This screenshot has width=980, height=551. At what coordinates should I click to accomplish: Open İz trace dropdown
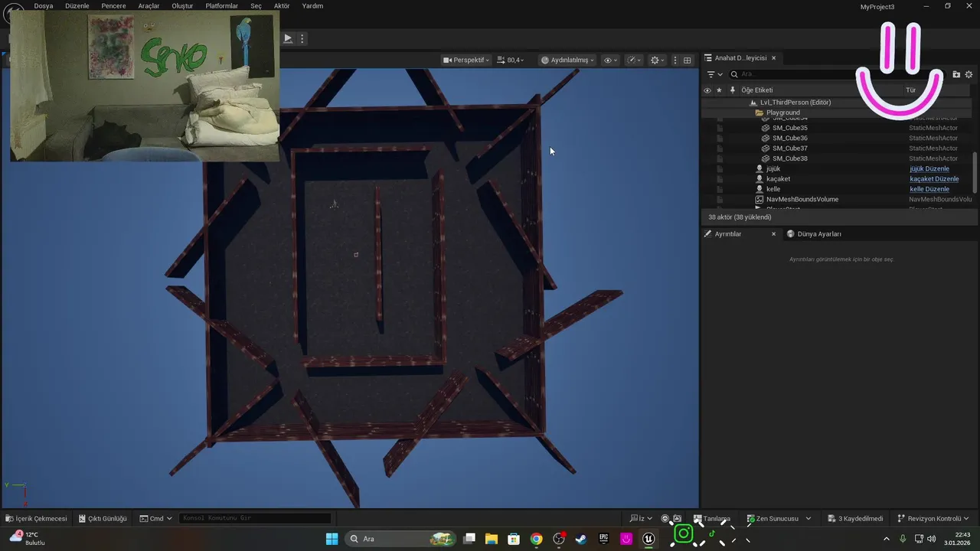[x=641, y=519]
